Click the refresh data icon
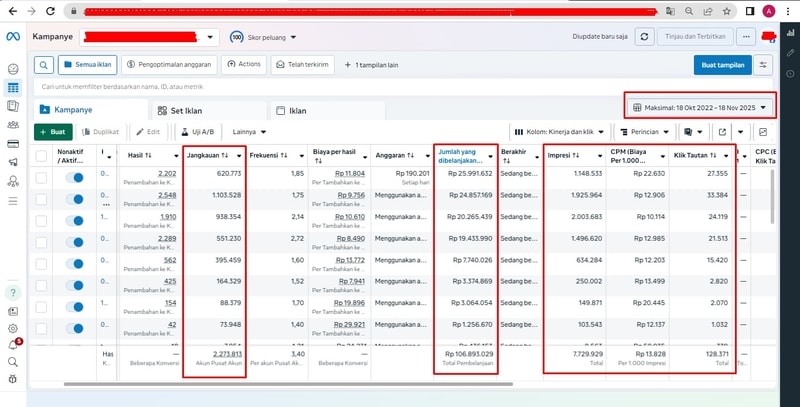 [645, 37]
